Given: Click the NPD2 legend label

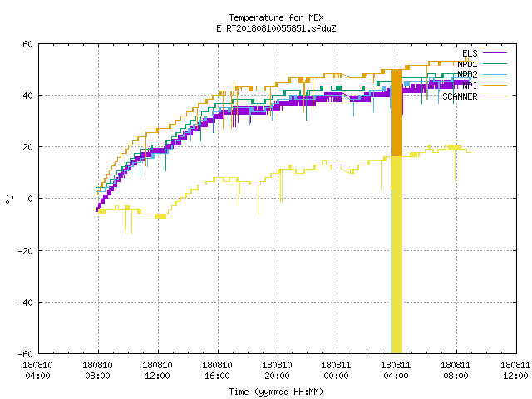Looking at the screenshot, I should [467, 75].
